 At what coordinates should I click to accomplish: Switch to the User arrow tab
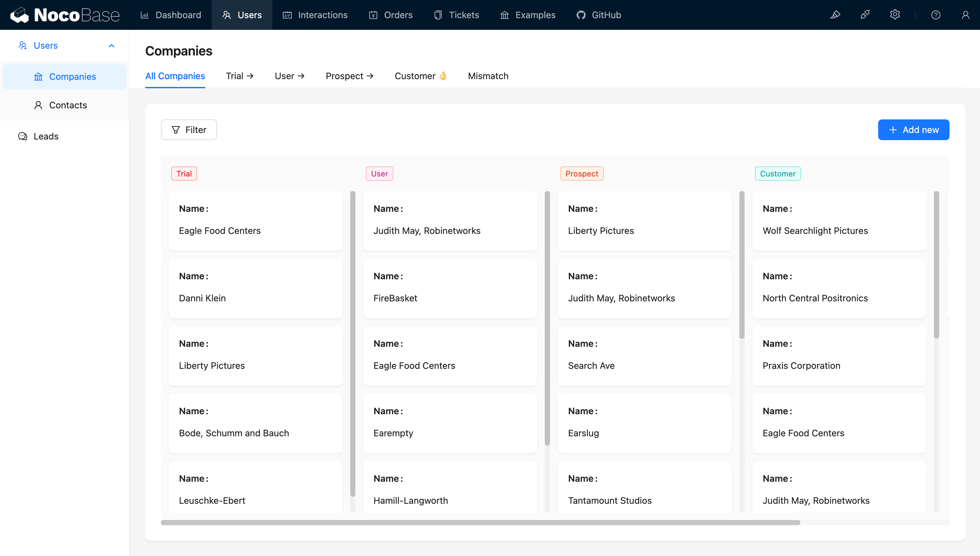tap(289, 76)
